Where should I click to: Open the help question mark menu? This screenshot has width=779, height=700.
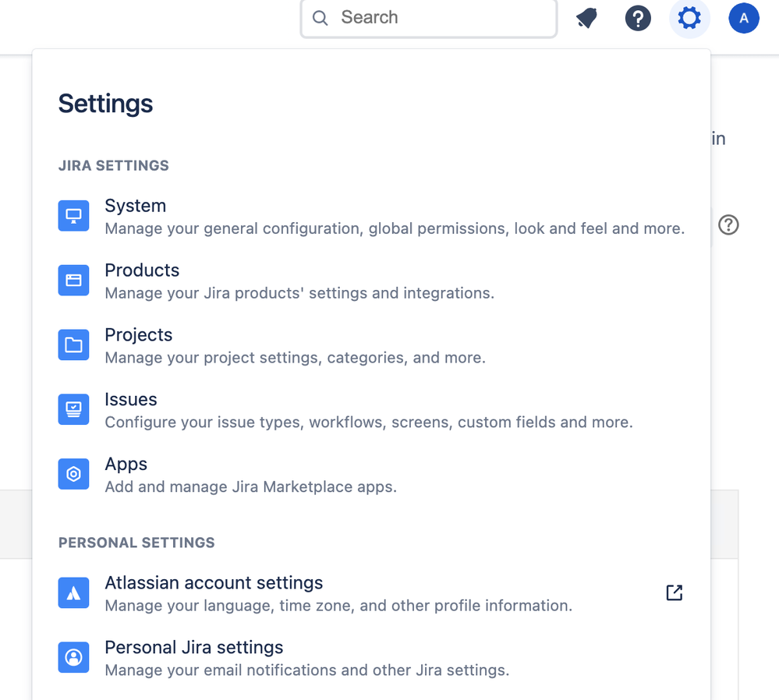638,19
